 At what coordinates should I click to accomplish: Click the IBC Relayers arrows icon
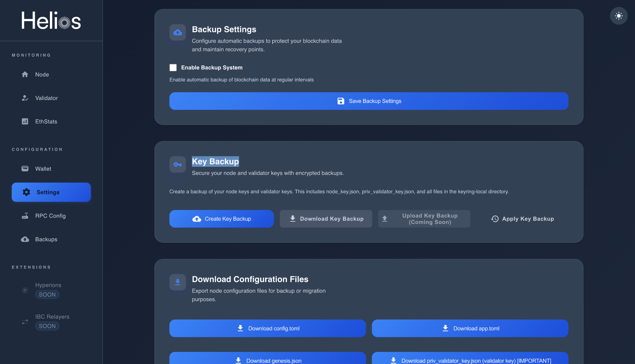[x=25, y=322]
